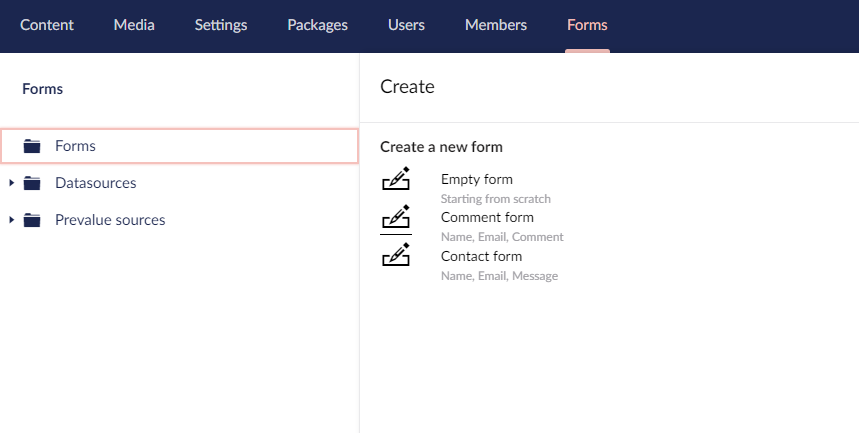Expand the Datasources tree node arrow
Image resolution: width=859 pixels, height=433 pixels.
click(x=12, y=183)
